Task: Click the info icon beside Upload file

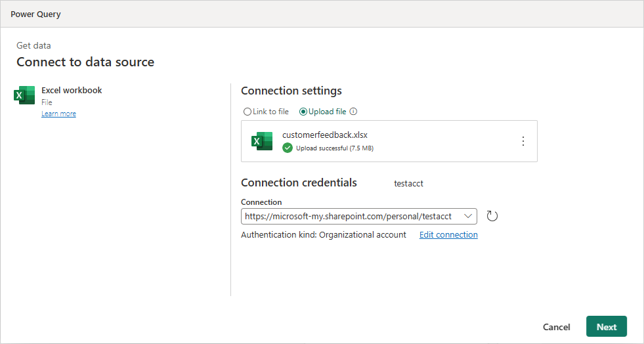Action: point(353,111)
